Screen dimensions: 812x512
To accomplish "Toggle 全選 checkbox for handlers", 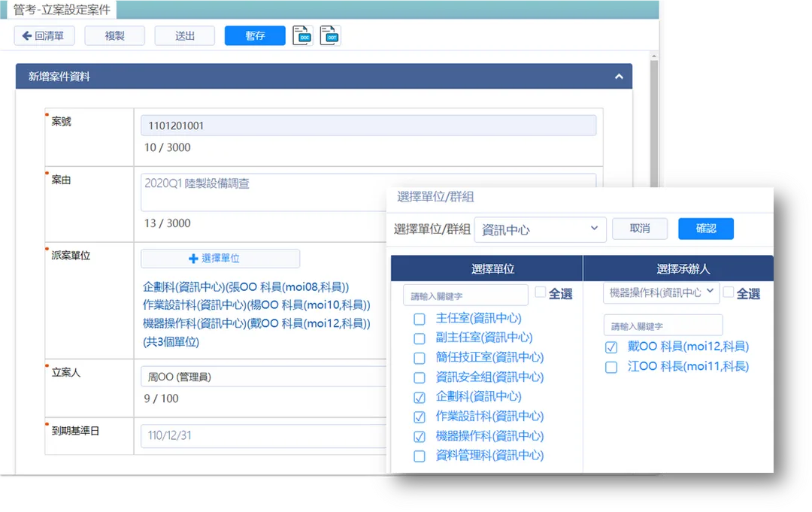I will click(x=728, y=292).
